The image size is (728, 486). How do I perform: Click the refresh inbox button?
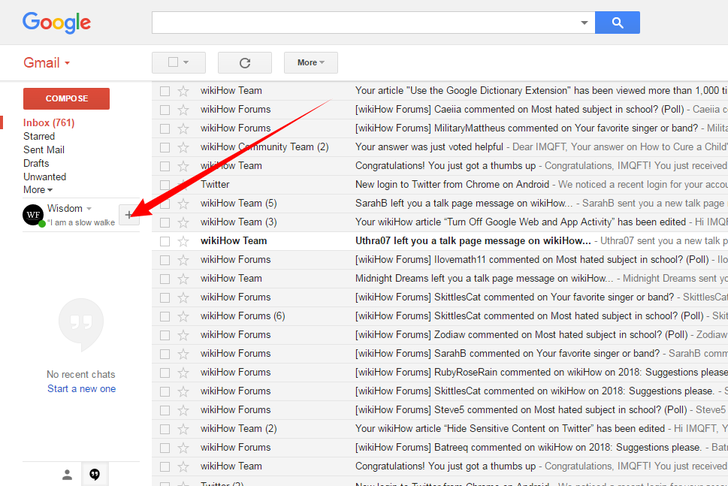[x=245, y=63]
